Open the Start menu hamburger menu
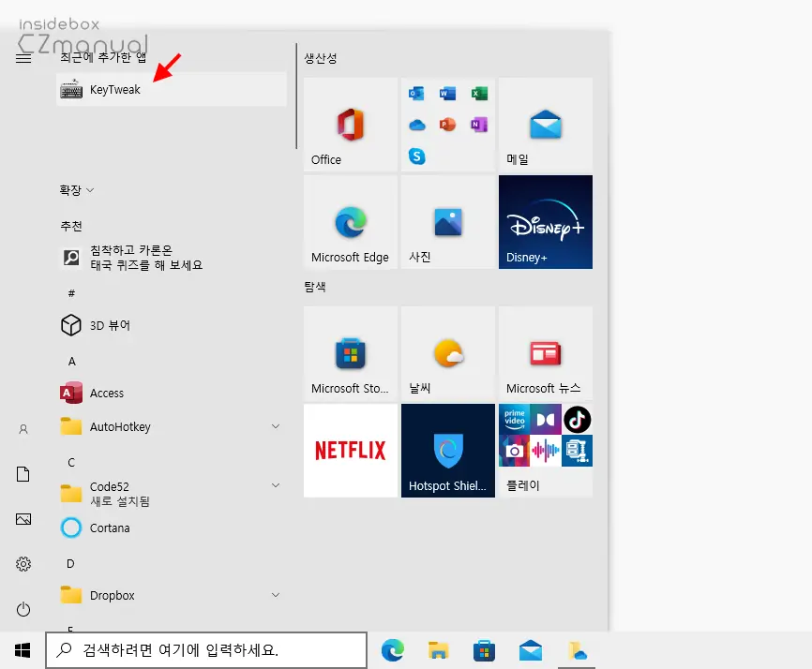Image resolution: width=812 pixels, height=669 pixels. click(x=23, y=55)
